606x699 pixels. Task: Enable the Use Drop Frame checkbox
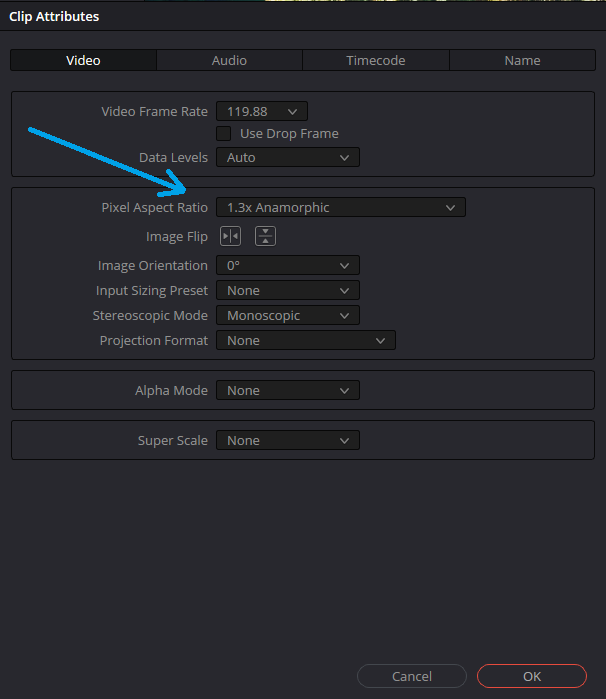tap(224, 134)
